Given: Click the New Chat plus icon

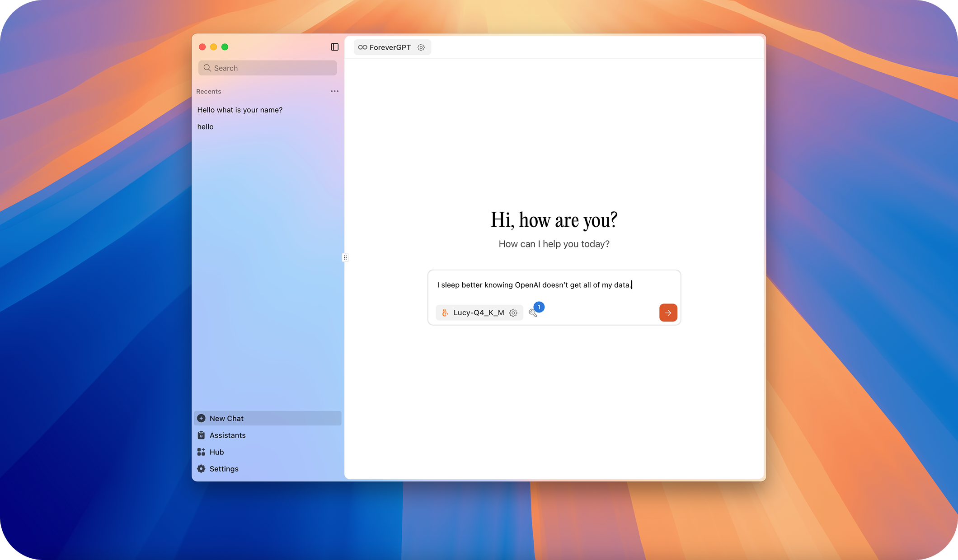Looking at the screenshot, I should pyautogui.click(x=202, y=419).
